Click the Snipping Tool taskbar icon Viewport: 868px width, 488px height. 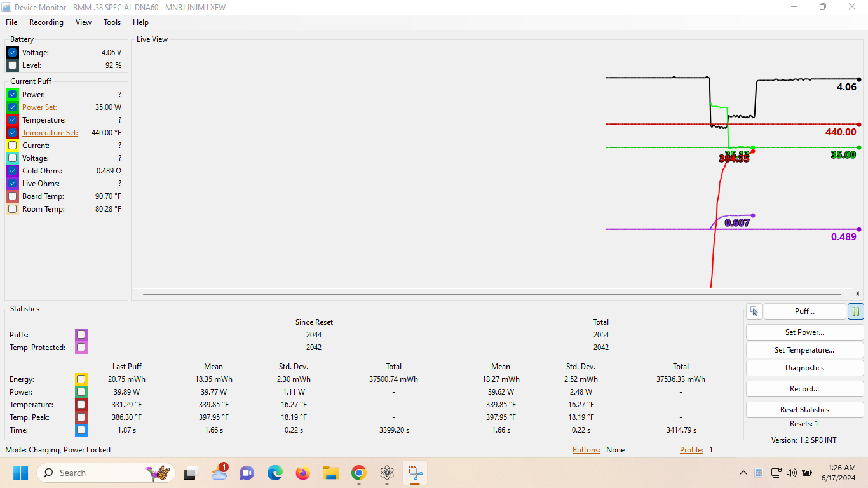(415, 473)
